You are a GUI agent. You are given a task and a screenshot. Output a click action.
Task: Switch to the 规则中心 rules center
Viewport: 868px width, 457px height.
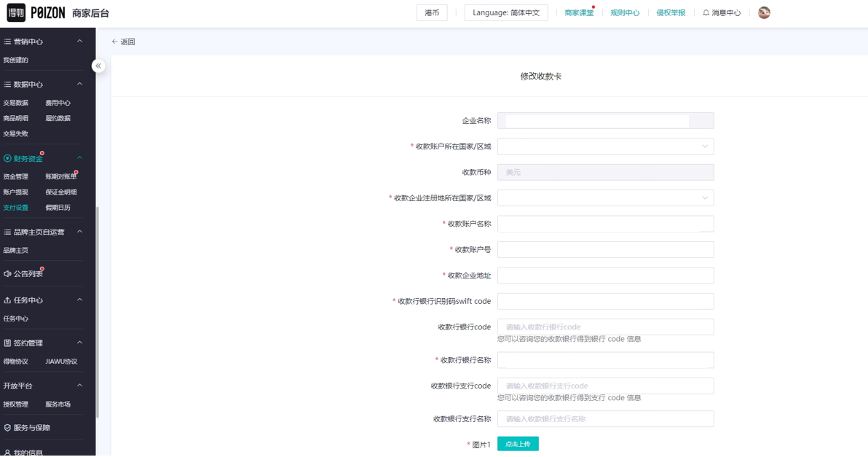coord(625,12)
